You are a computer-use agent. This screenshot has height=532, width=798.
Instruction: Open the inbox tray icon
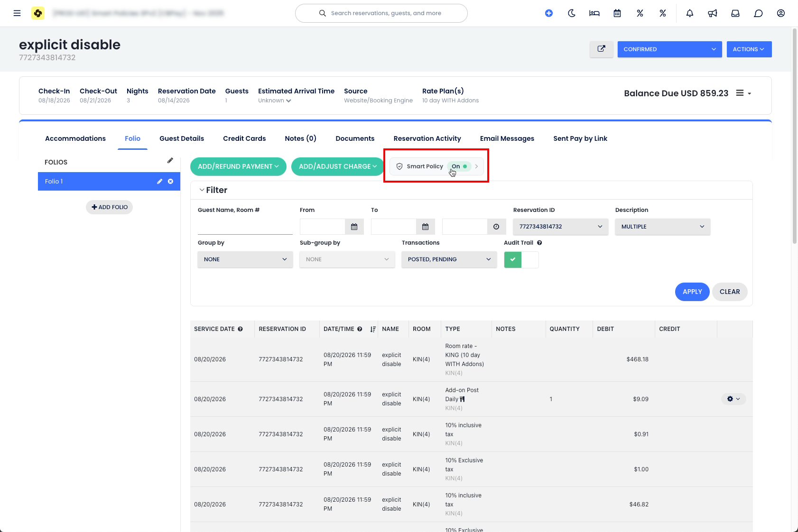[735, 13]
